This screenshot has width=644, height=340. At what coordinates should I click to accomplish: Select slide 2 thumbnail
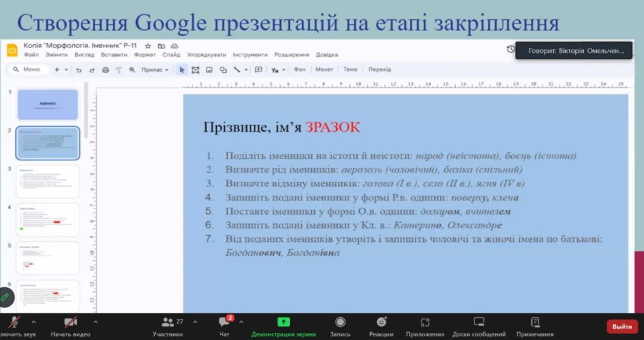tap(48, 143)
